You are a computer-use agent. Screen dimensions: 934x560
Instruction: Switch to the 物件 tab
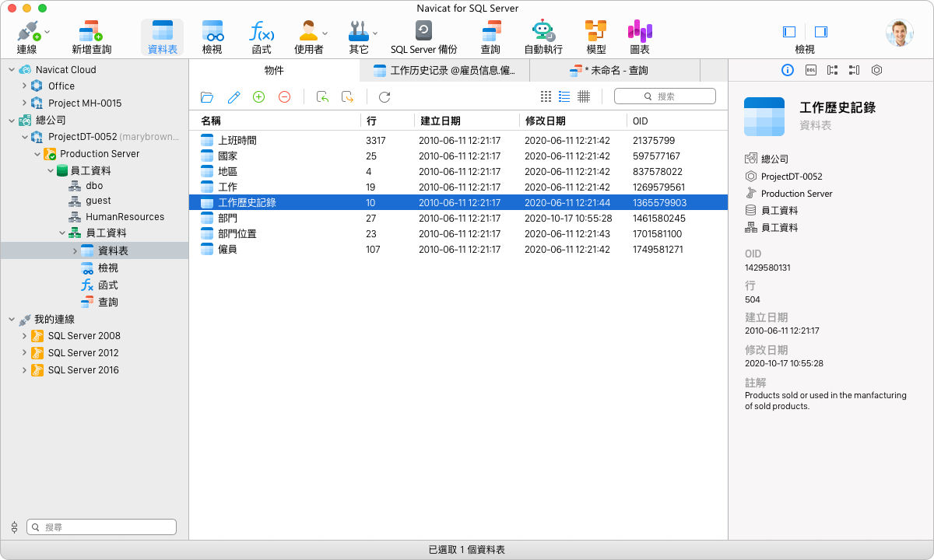coord(274,70)
